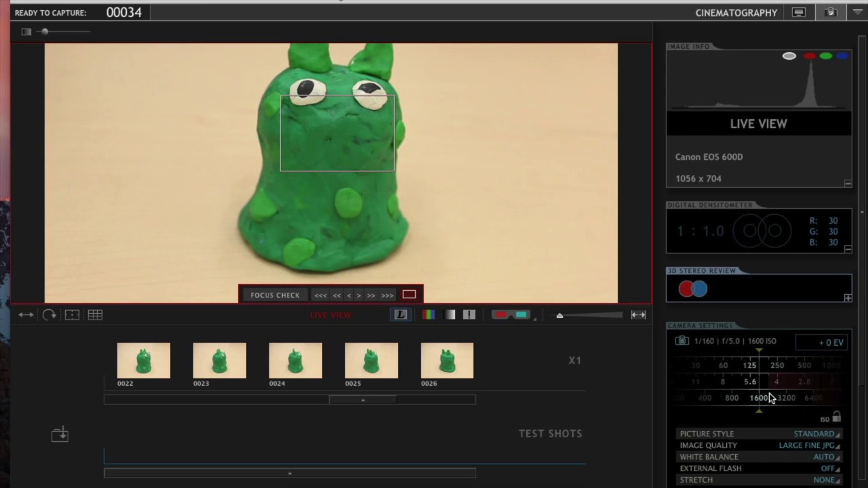Toggle the RGB color channel view icon
Viewport: 868px width, 488px height.
[x=429, y=314]
